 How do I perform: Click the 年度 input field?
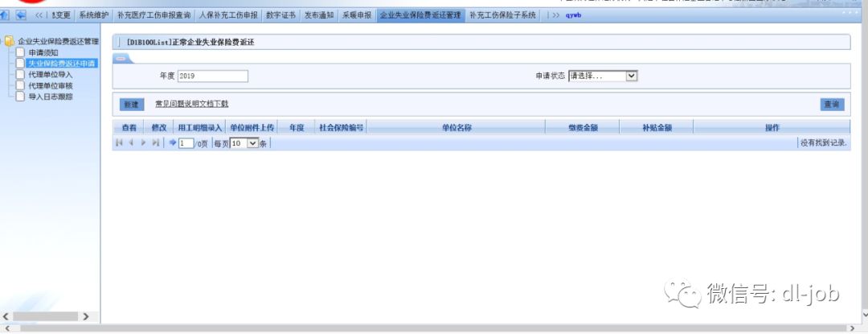click(x=212, y=76)
